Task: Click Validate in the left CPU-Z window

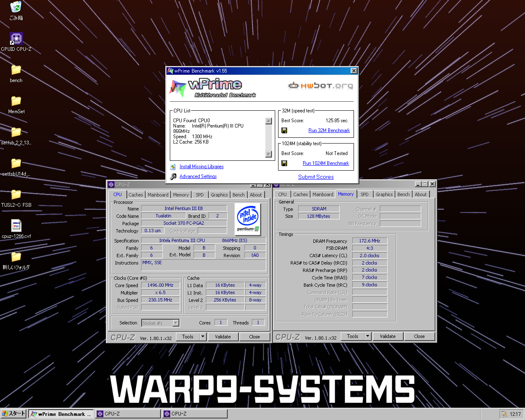Action: 223,337
